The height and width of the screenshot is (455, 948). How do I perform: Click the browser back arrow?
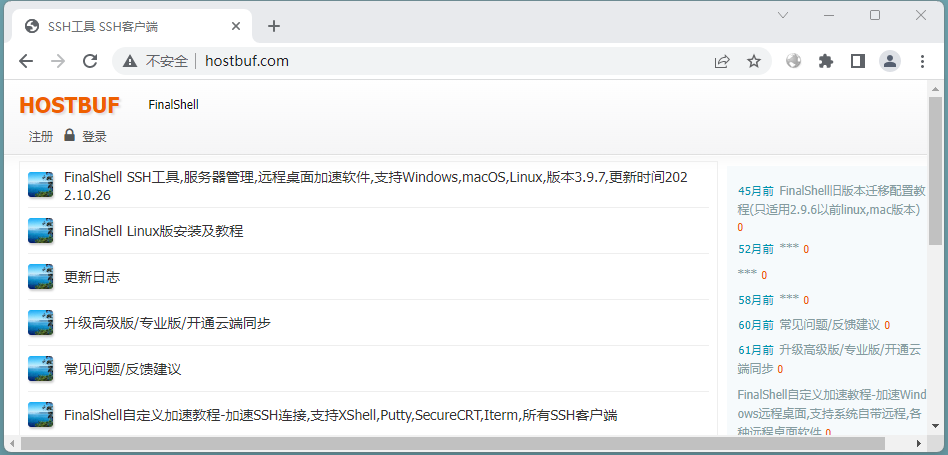click(x=26, y=61)
